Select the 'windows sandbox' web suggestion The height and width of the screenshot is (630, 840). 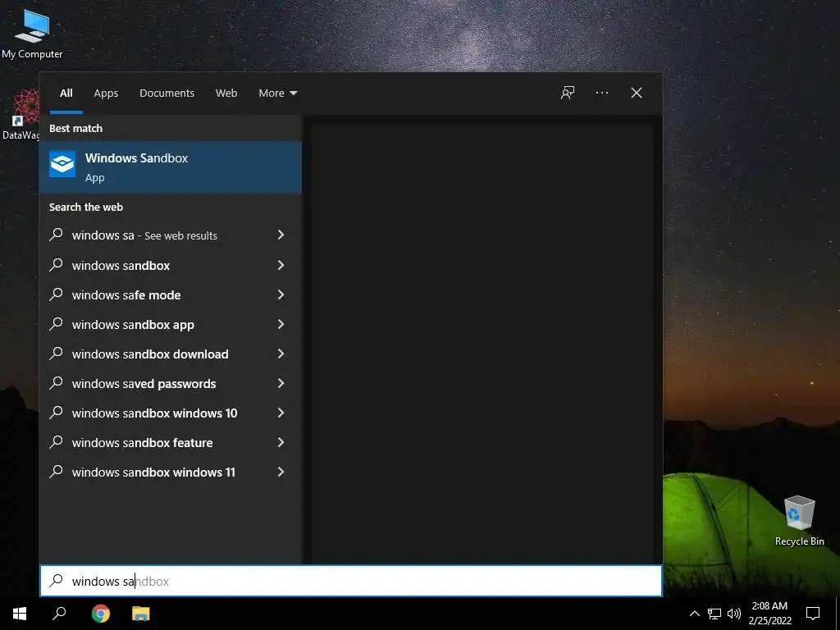click(x=121, y=265)
